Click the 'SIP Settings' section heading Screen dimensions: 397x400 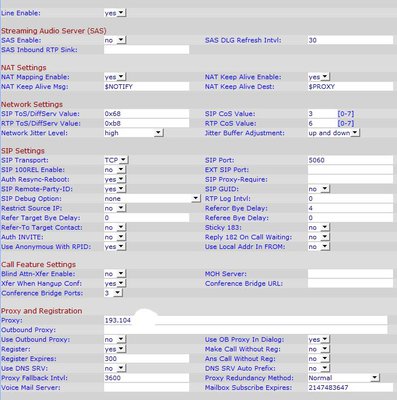(x=23, y=151)
